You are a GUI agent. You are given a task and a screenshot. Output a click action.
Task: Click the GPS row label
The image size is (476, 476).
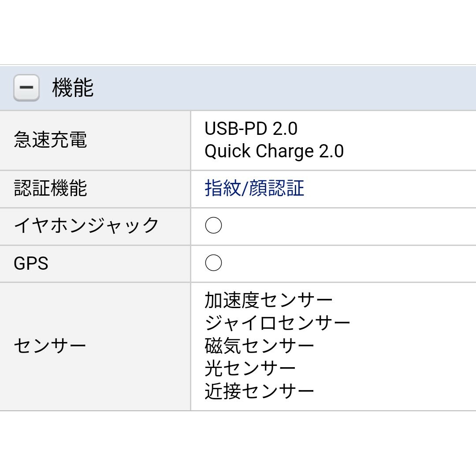coord(31,263)
